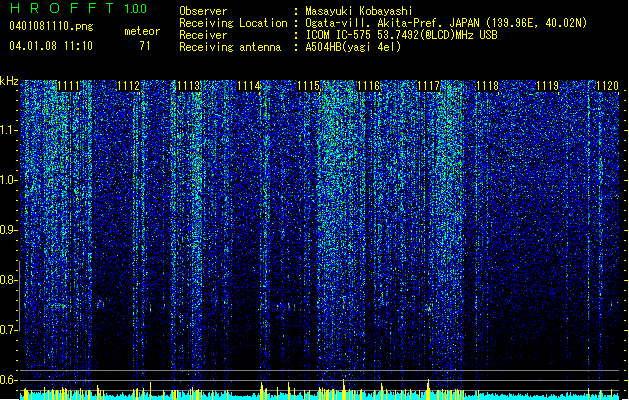Screen dimensions: 629x400
Task: Click the Receiving antenna field label
Action: pos(230,47)
